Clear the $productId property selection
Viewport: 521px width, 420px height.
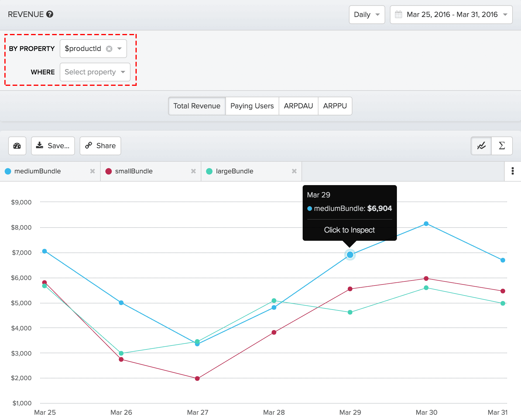coord(109,49)
